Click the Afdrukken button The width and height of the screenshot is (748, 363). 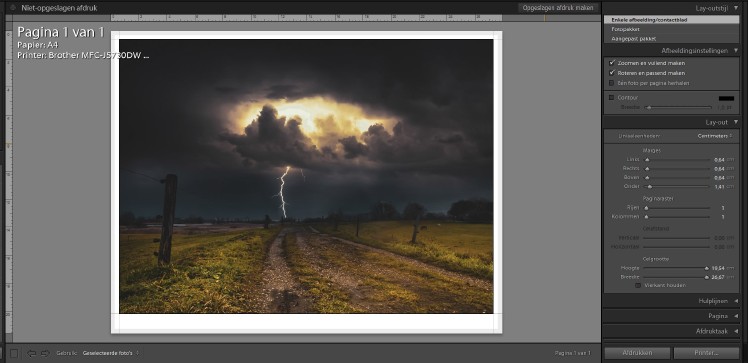[637, 353]
